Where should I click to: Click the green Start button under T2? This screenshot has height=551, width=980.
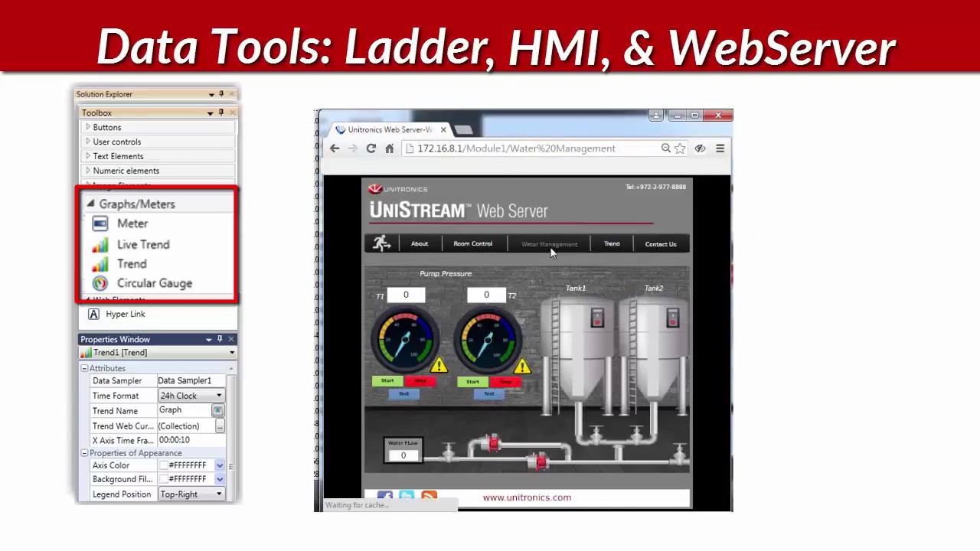click(472, 382)
